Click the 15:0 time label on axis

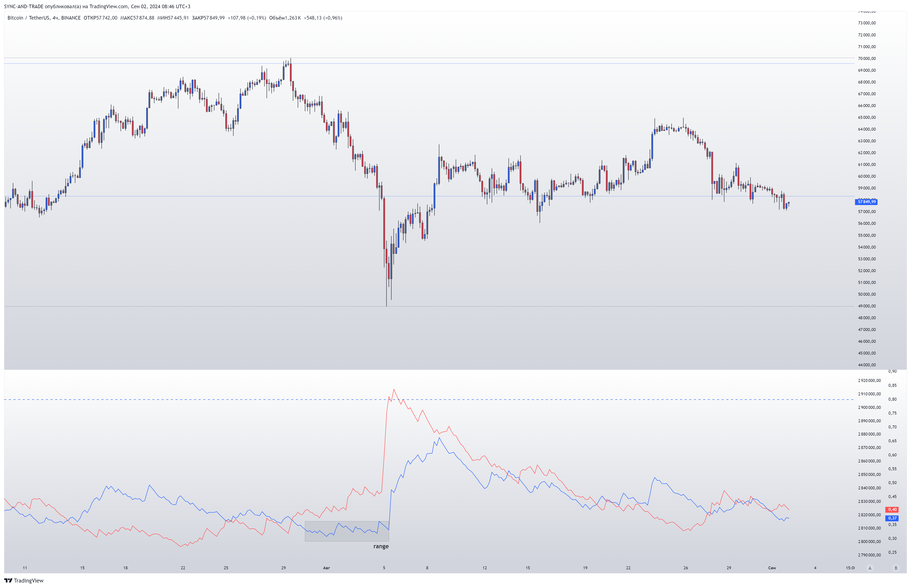click(850, 568)
